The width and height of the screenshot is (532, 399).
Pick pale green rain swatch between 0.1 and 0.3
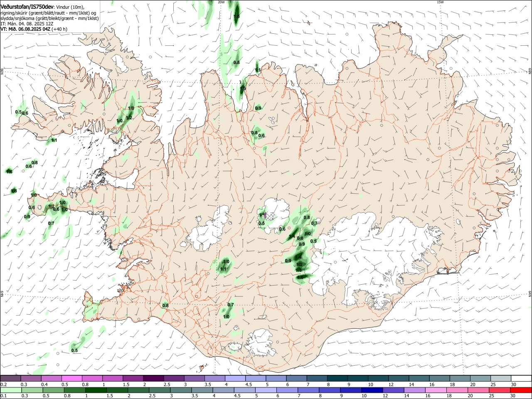10,390
